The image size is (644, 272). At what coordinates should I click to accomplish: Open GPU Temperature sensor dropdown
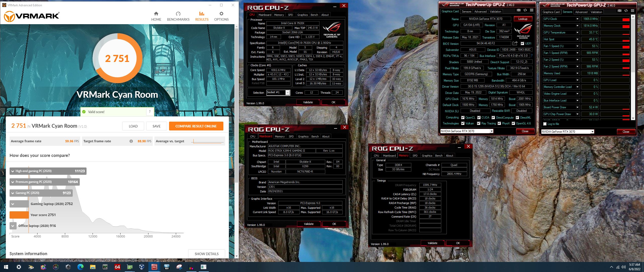tap(577, 32)
